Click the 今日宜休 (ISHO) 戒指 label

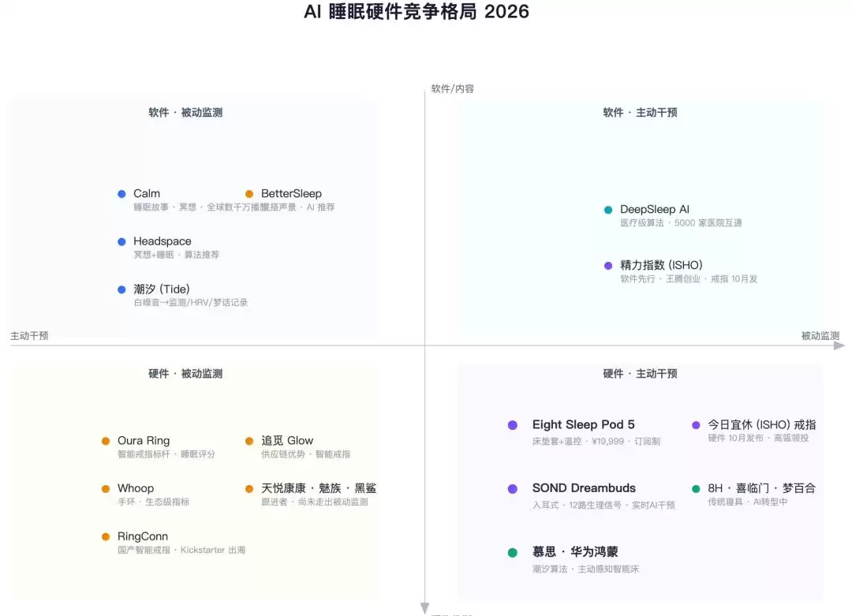[x=762, y=425]
